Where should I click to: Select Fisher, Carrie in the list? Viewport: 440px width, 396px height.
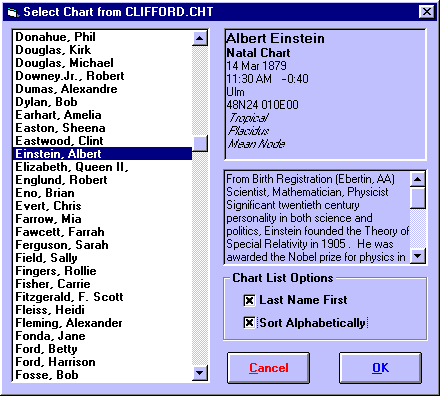tap(102, 284)
